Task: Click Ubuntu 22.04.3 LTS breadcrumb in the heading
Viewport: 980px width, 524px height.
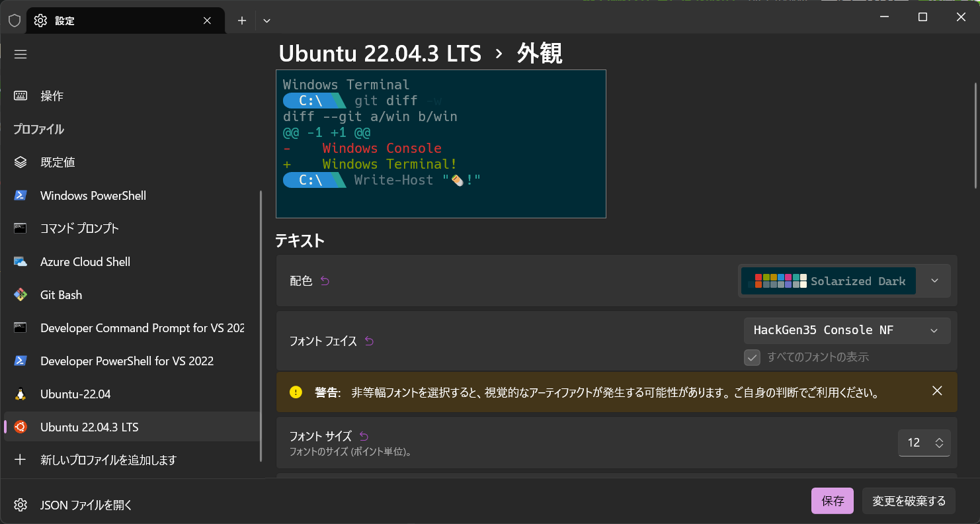Action: coord(380,54)
